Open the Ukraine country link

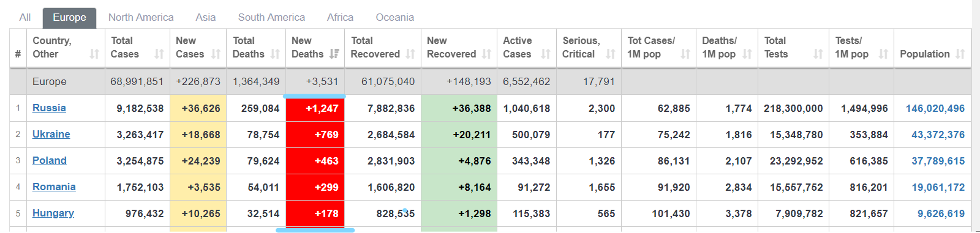click(x=51, y=134)
